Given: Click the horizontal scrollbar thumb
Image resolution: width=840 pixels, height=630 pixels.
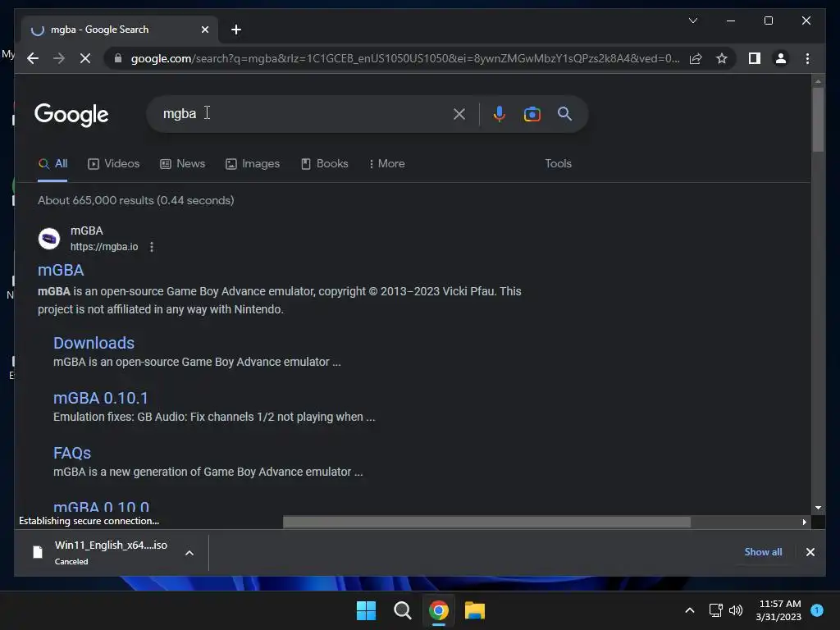Looking at the screenshot, I should click(x=486, y=522).
